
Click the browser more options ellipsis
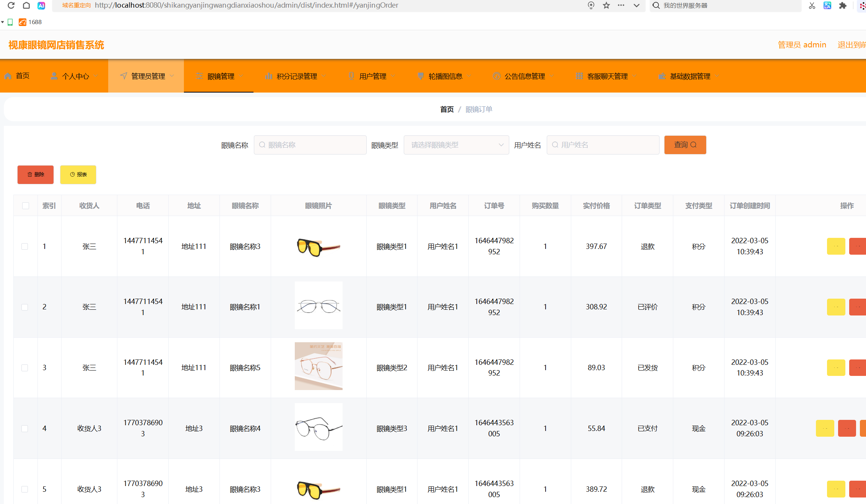[621, 5]
